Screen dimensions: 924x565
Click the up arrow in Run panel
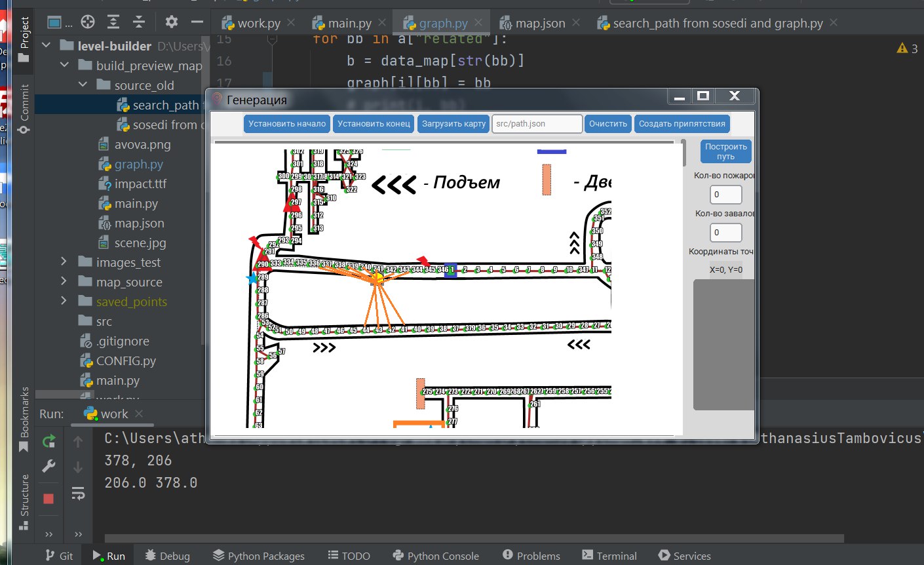78,442
